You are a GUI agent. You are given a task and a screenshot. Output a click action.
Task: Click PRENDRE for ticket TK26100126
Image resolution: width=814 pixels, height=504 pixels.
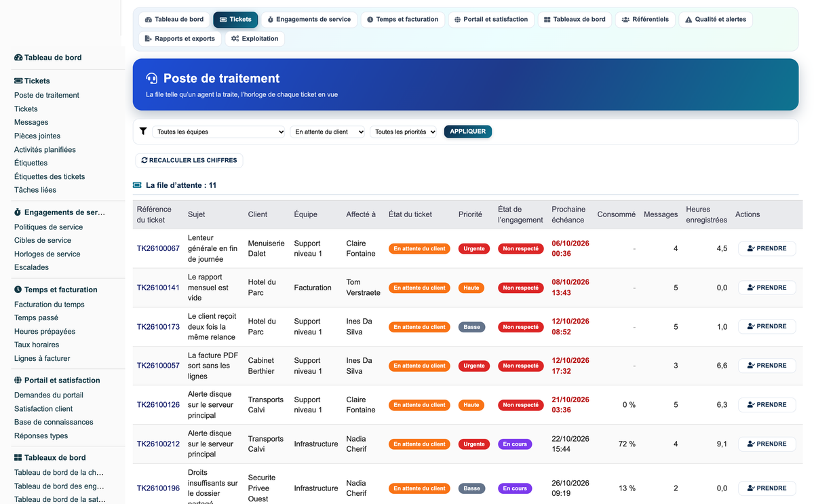(x=767, y=405)
